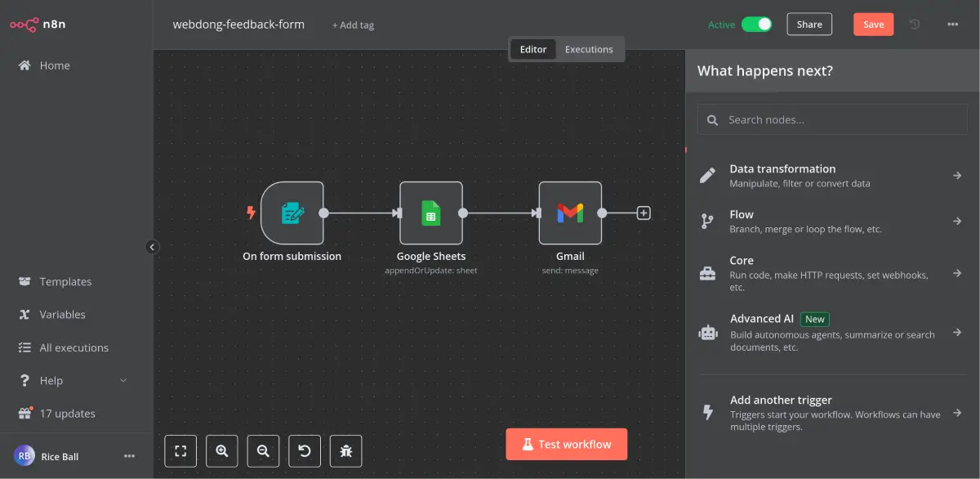Open the Rice Ball user menu
980x479 pixels.
[129, 456]
